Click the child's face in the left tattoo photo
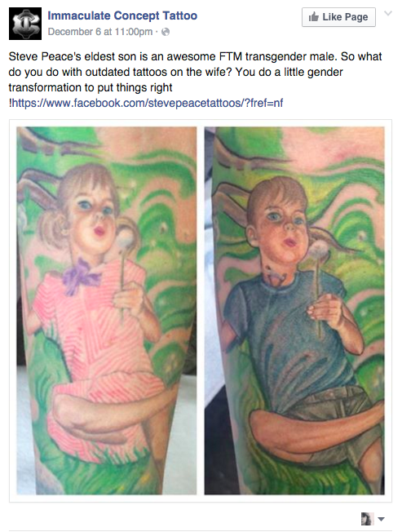The image size is (402, 532). [91, 216]
